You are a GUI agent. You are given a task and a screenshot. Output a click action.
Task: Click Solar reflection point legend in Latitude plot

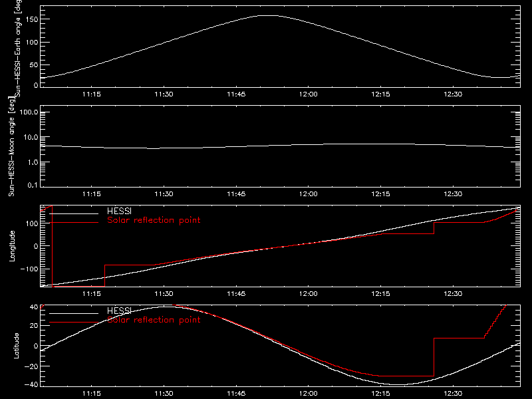pos(154,320)
